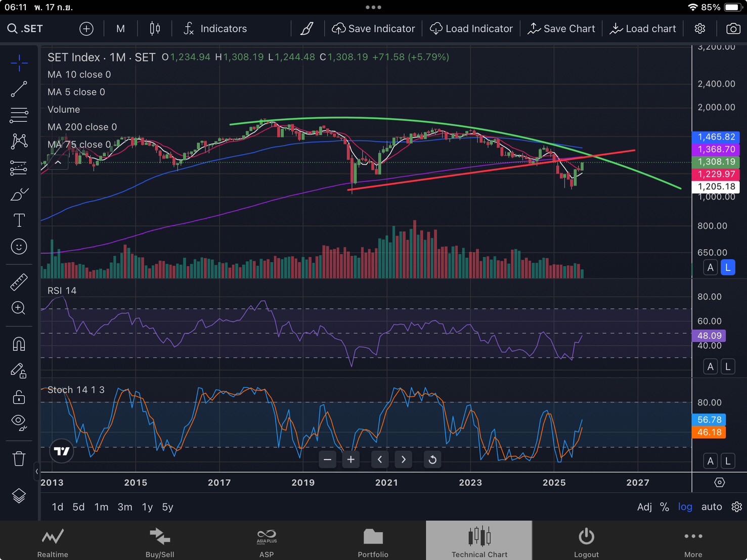Select the ruler measure tool
This screenshot has height=560, width=747.
pyautogui.click(x=19, y=282)
